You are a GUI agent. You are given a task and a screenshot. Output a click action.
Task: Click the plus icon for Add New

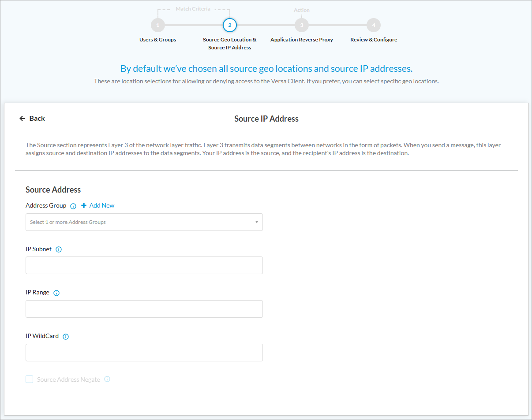tap(84, 205)
